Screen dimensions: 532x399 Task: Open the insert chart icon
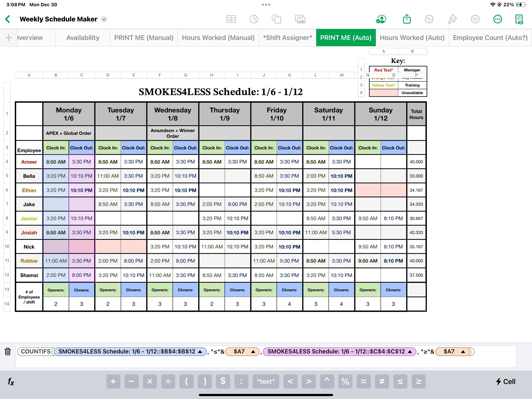tap(254, 19)
